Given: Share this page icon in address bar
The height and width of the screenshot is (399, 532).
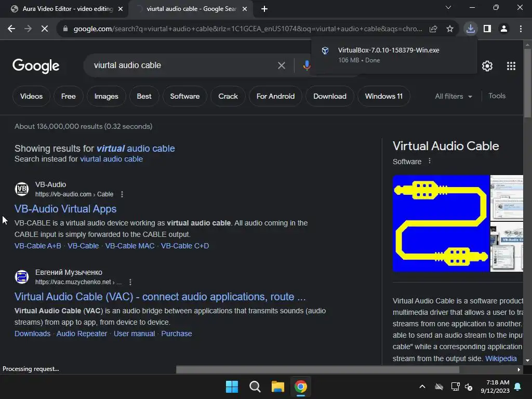Looking at the screenshot, I should (433, 29).
